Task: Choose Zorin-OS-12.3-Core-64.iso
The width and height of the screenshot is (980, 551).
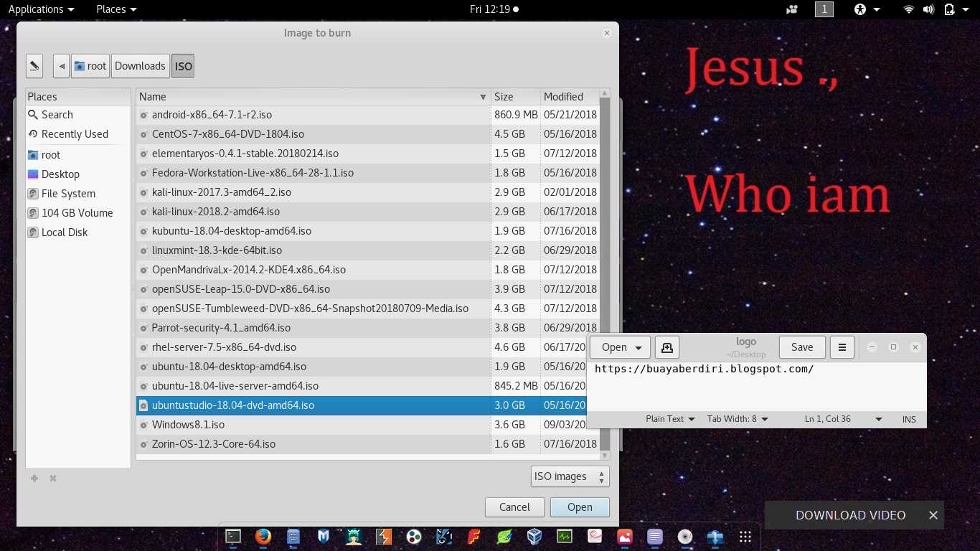Action: point(368,444)
